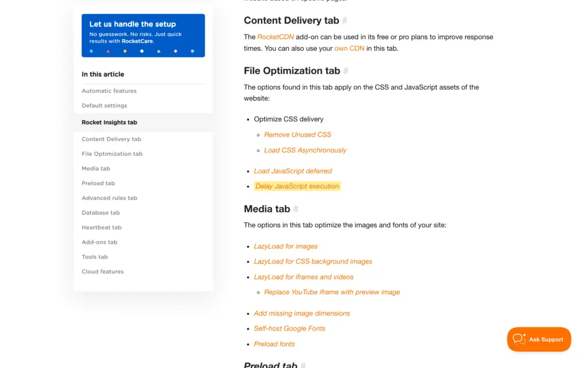Click the In this article heading
This screenshot has height=368, width=588.
[103, 74]
